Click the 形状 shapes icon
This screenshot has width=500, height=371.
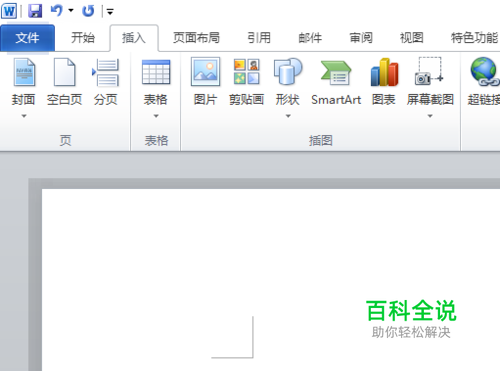[x=288, y=71]
